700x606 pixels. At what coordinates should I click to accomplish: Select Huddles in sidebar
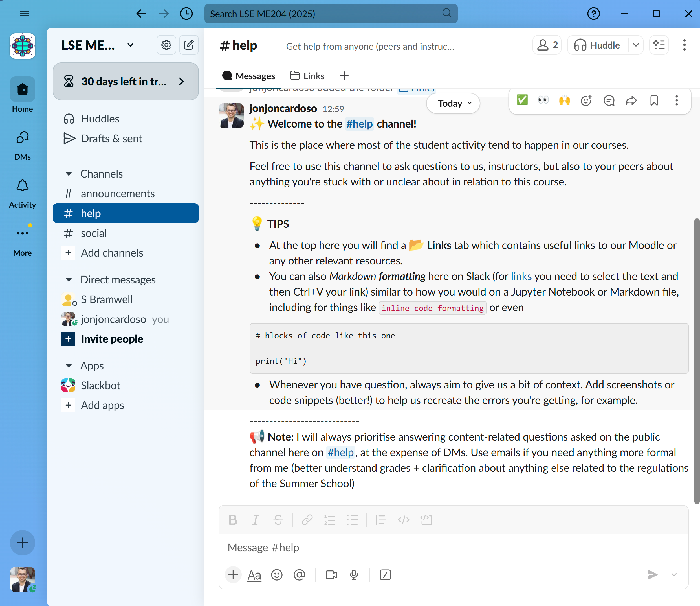(126, 119)
